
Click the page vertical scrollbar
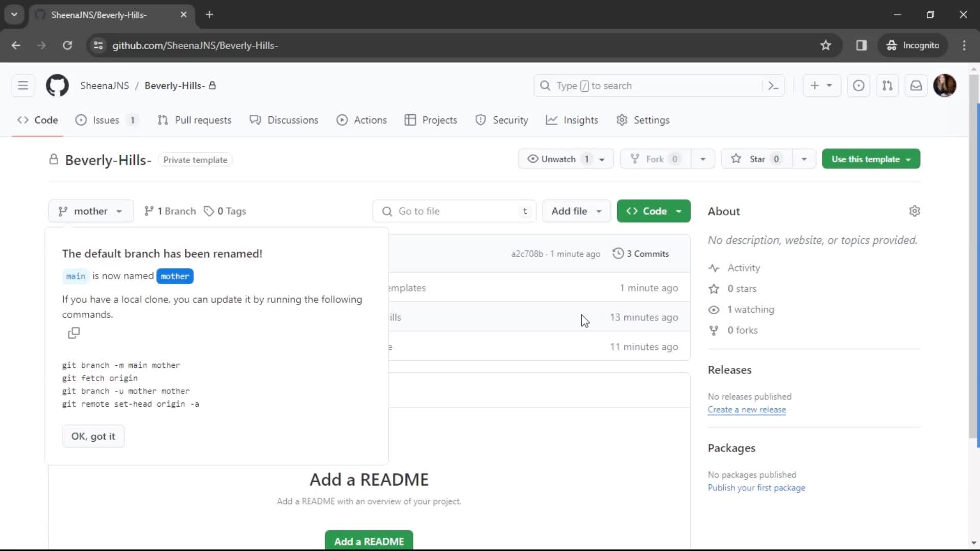[x=974, y=255]
